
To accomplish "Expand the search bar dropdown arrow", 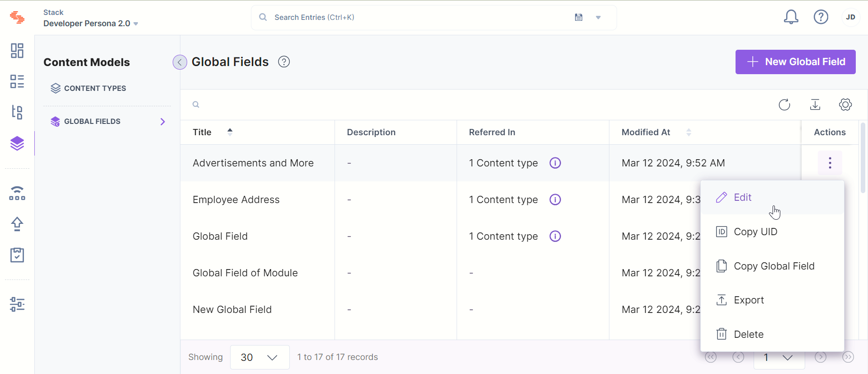I will pyautogui.click(x=598, y=18).
